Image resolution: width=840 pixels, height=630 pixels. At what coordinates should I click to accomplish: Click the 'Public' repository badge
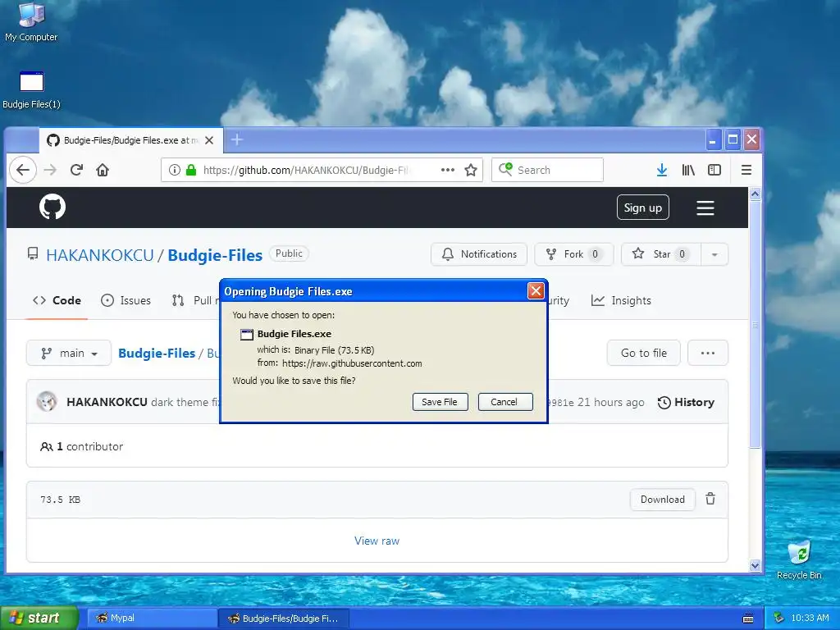coord(289,254)
